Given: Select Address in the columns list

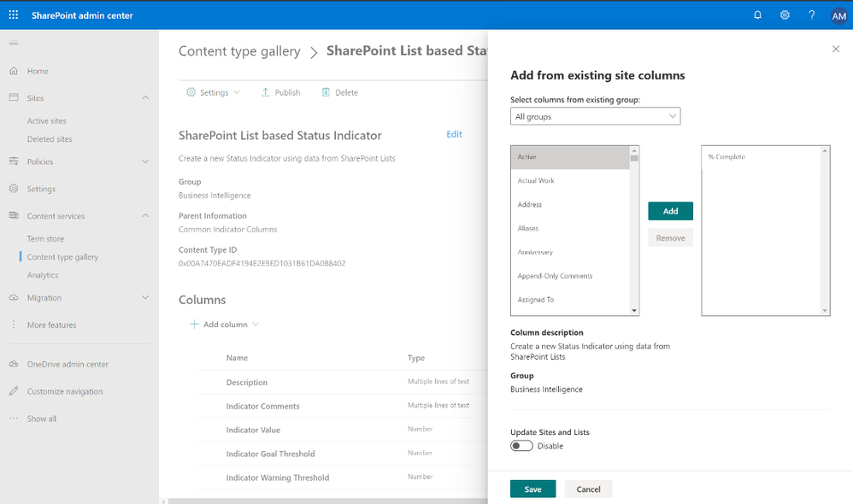Looking at the screenshot, I should [x=570, y=204].
